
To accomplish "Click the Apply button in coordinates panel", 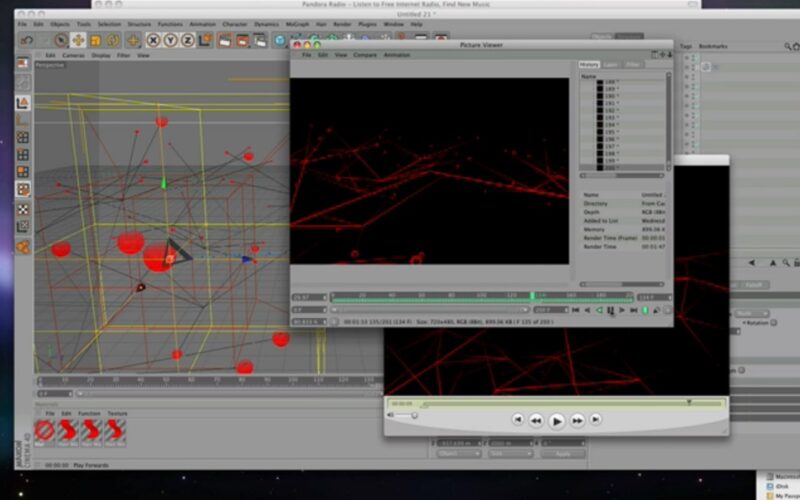I will pos(562,454).
